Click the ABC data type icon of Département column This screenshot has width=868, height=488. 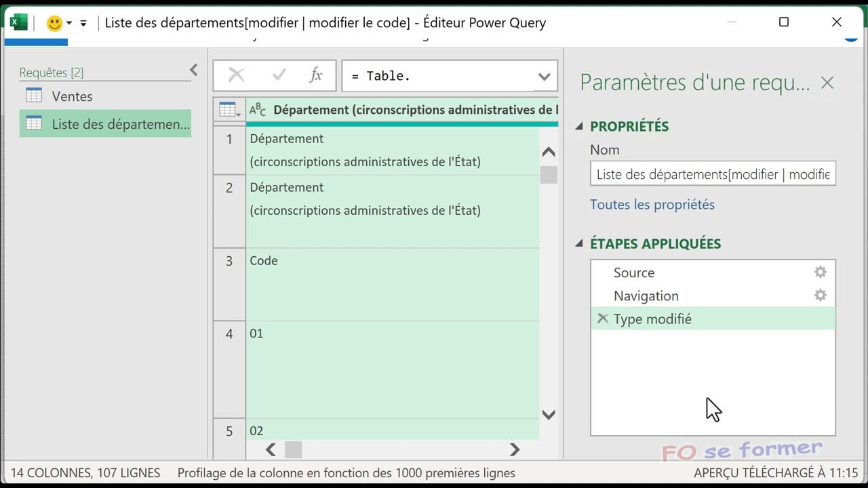pos(258,110)
